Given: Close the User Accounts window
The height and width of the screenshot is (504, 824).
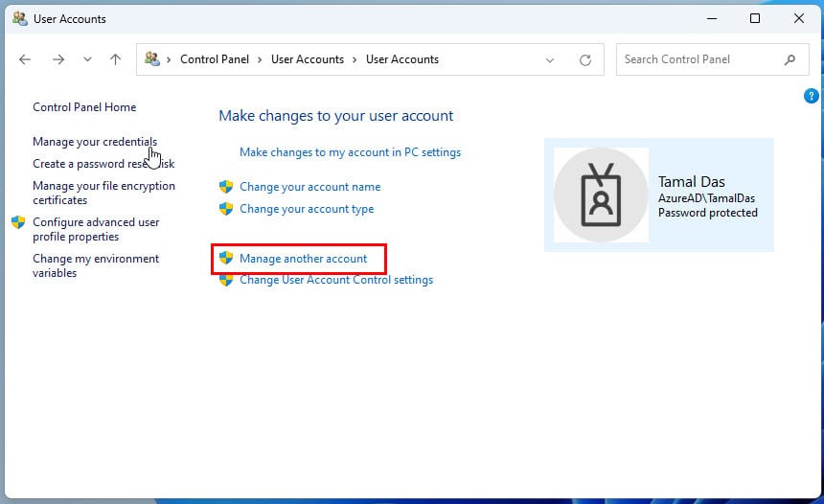Looking at the screenshot, I should coord(799,18).
